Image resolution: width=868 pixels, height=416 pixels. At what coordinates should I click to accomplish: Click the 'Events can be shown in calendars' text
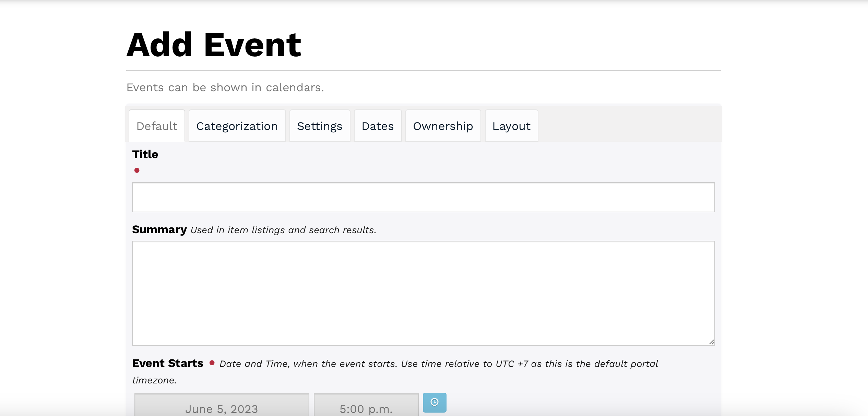pyautogui.click(x=225, y=87)
